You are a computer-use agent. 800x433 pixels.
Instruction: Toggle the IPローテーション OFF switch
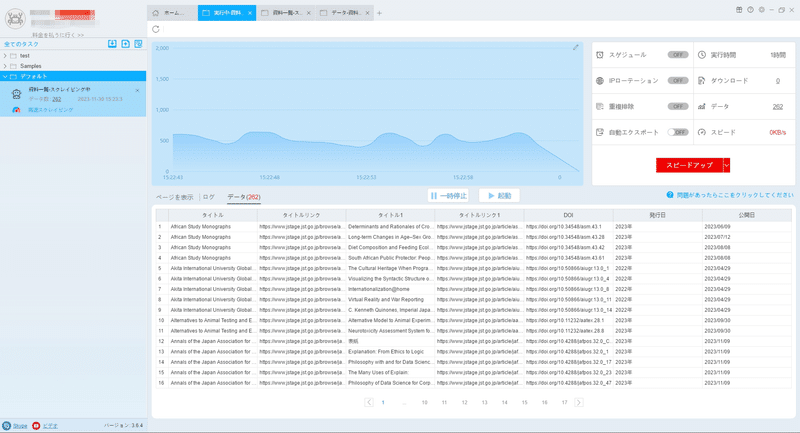(x=678, y=81)
